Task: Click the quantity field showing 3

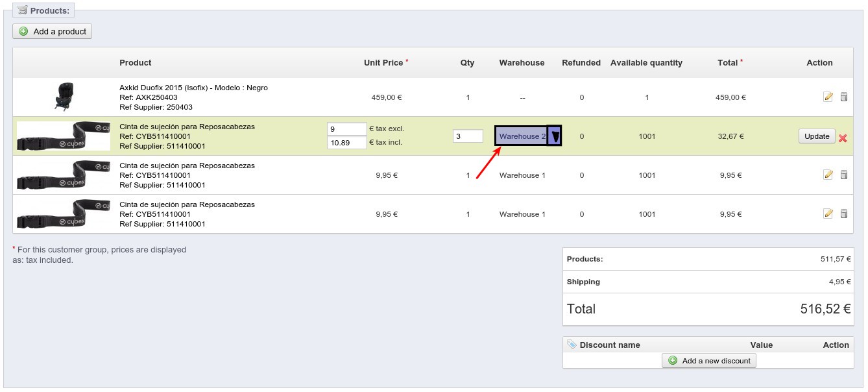Action: (468, 136)
